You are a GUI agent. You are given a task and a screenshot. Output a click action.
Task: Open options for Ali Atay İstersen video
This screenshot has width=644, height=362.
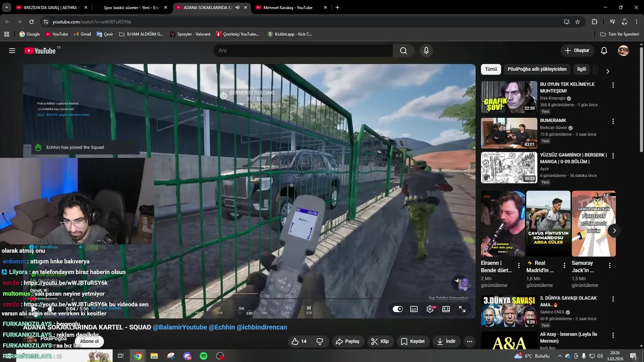[x=613, y=335]
